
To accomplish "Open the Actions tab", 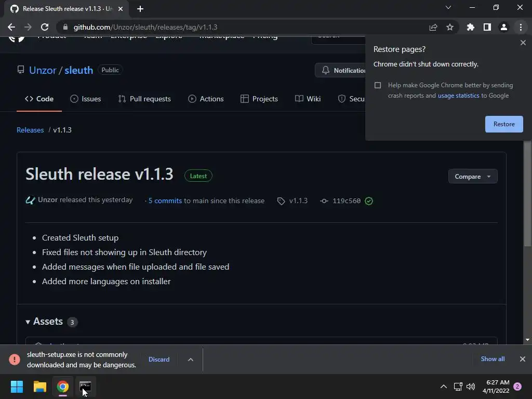I will pos(206,99).
